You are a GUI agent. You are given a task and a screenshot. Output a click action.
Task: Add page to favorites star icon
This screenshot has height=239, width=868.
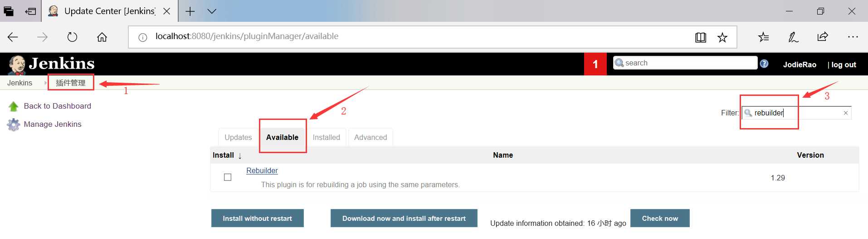[x=722, y=37]
